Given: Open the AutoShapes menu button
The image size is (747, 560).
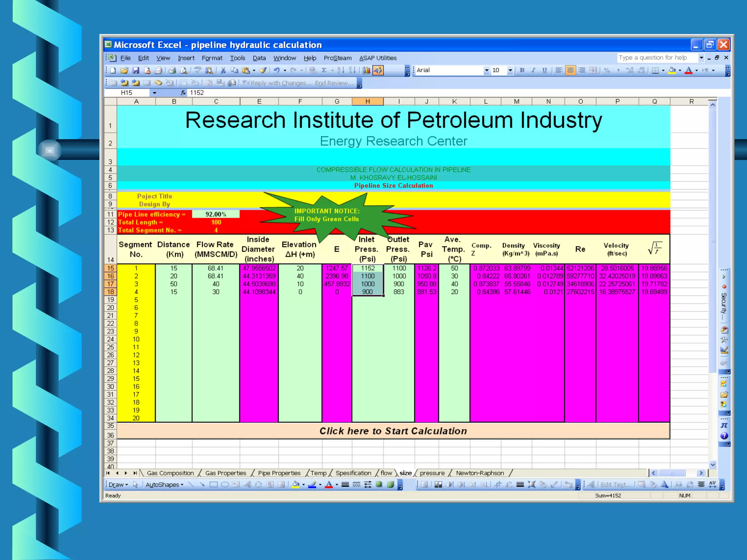Looking at the screenshot, I should (164, 485).
